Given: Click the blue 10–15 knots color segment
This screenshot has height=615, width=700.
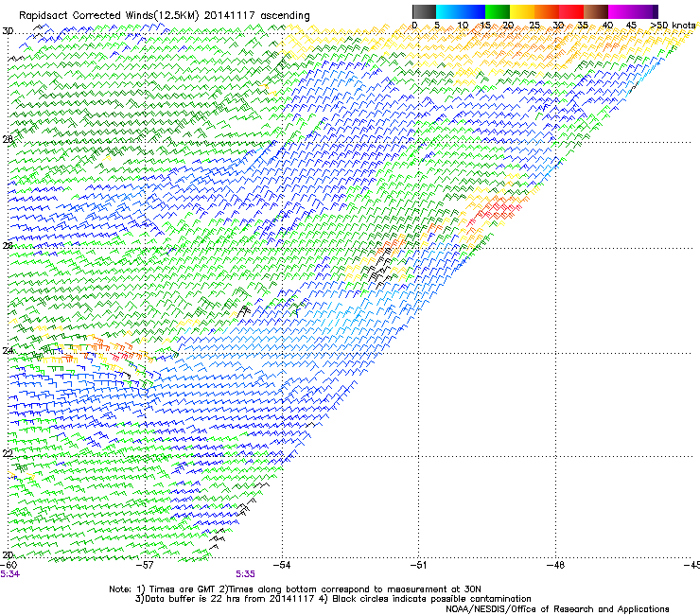Looking at the screenshot, I should tap(473, 11).
